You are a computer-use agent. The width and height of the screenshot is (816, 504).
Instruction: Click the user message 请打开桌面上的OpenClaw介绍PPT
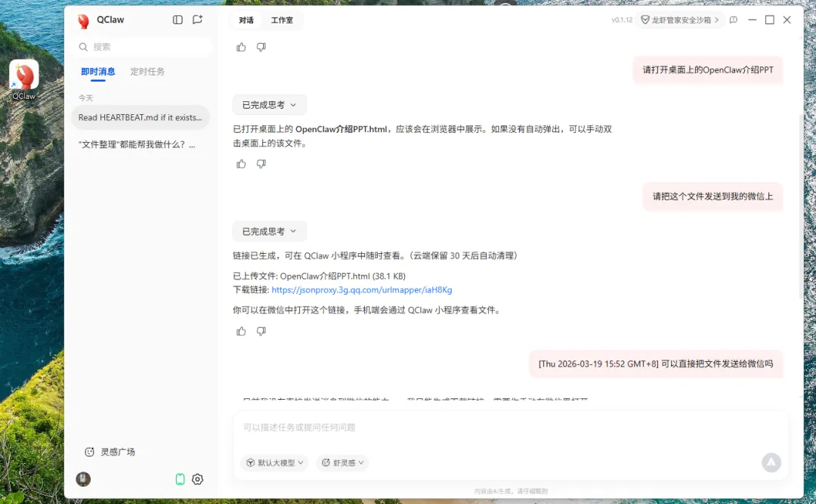(708, 70)
